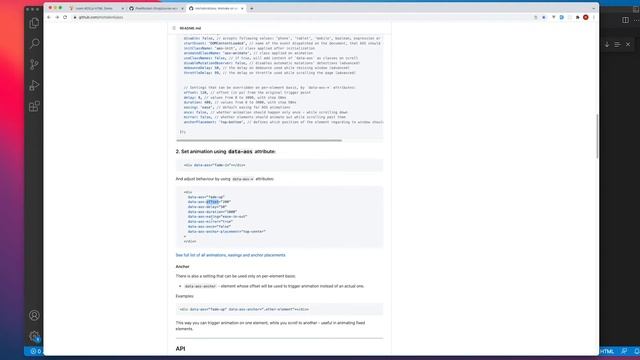This screenshot has height=360, width=640.
Task: Open the Chrome Extensions puzzle icon
Action: pos(578,17)
